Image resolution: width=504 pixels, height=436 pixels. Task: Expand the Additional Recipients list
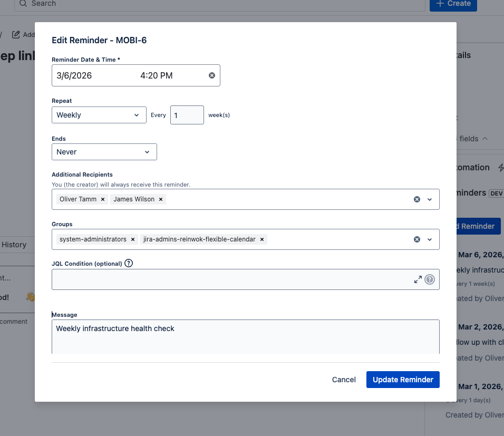pos(430,199)
